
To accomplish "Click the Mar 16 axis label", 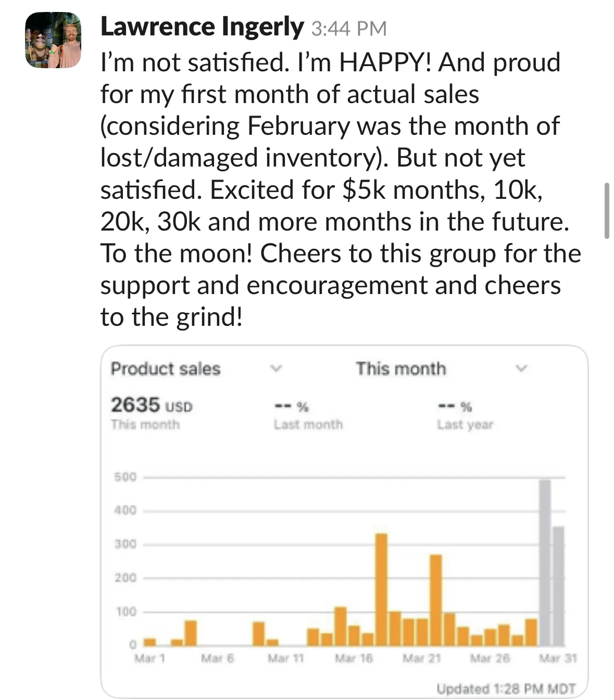I will coord(354,658).
